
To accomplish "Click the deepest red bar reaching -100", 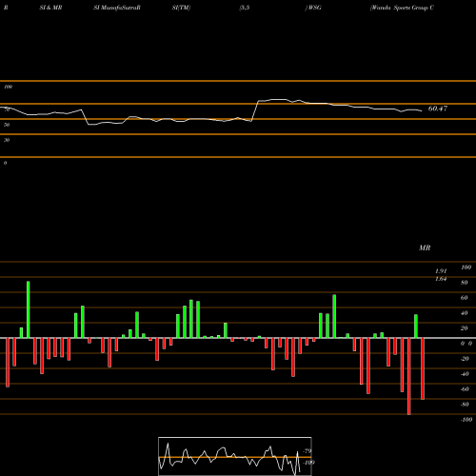I will (408, 376).
